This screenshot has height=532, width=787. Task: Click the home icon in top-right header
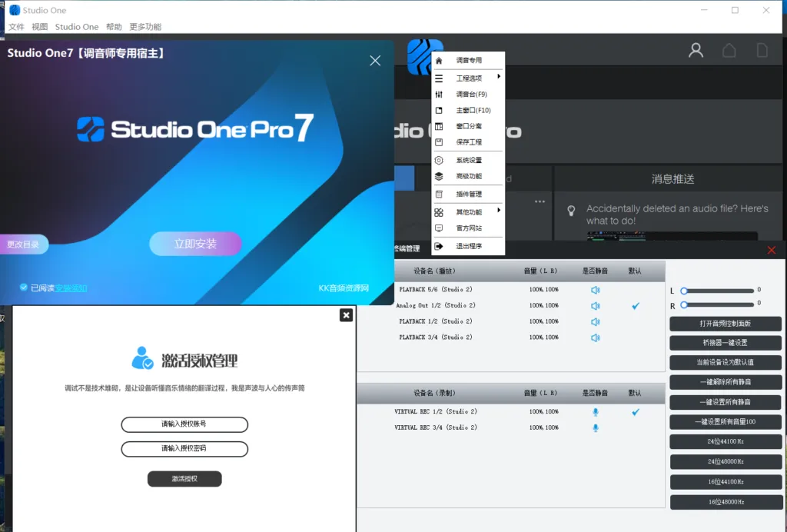(x=729, y=51)
